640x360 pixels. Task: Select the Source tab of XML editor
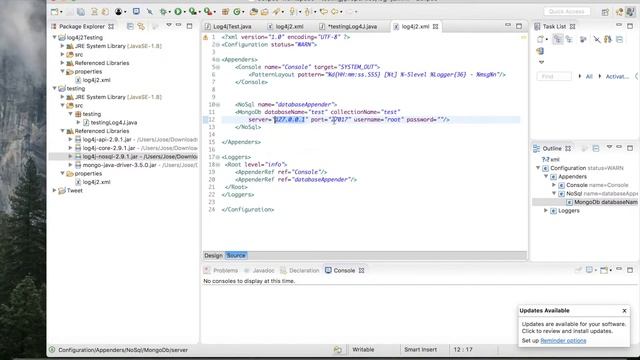(x=236, y=256)
